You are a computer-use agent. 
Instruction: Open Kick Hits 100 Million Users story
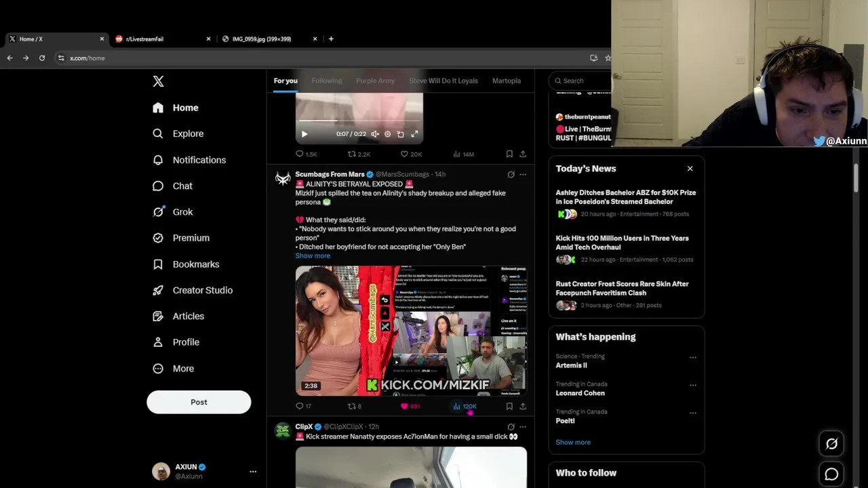coord(626,250)
